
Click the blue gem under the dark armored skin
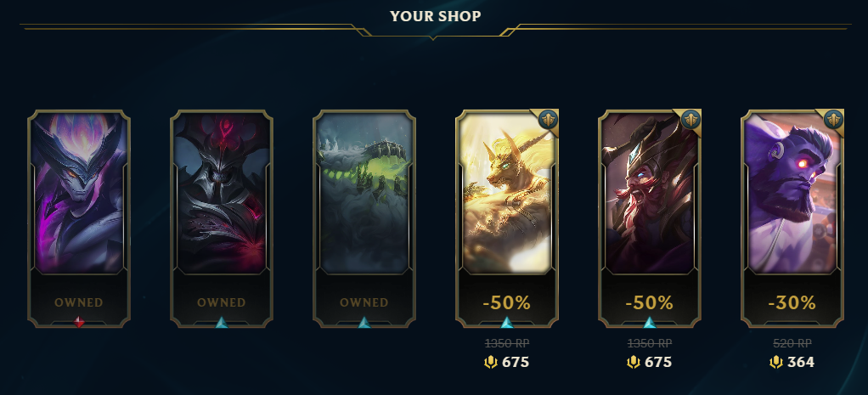(x=222, y=322)
